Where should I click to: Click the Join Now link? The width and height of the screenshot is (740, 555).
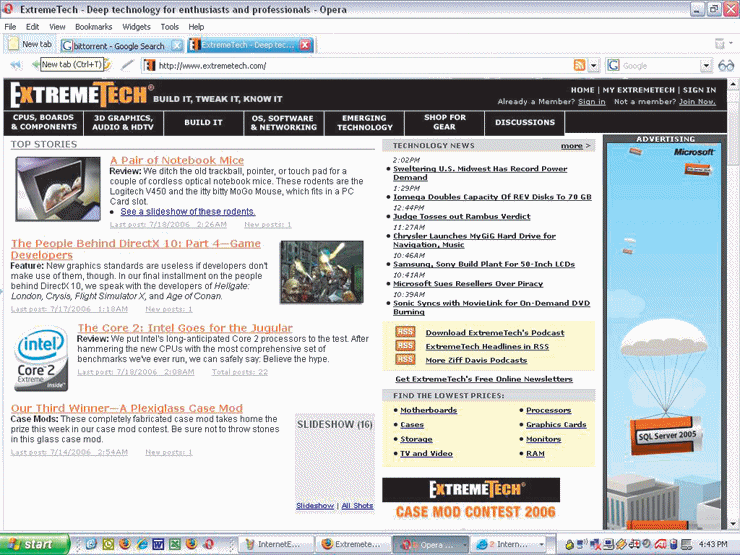point(697,101)
